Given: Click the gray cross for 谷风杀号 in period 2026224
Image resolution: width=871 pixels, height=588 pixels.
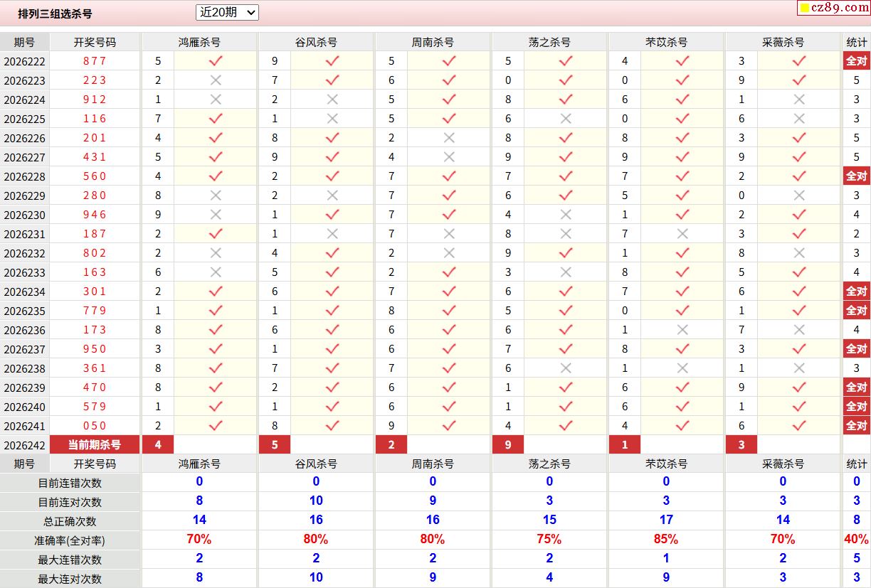Looking at the screenshot, I should point(332,100).
